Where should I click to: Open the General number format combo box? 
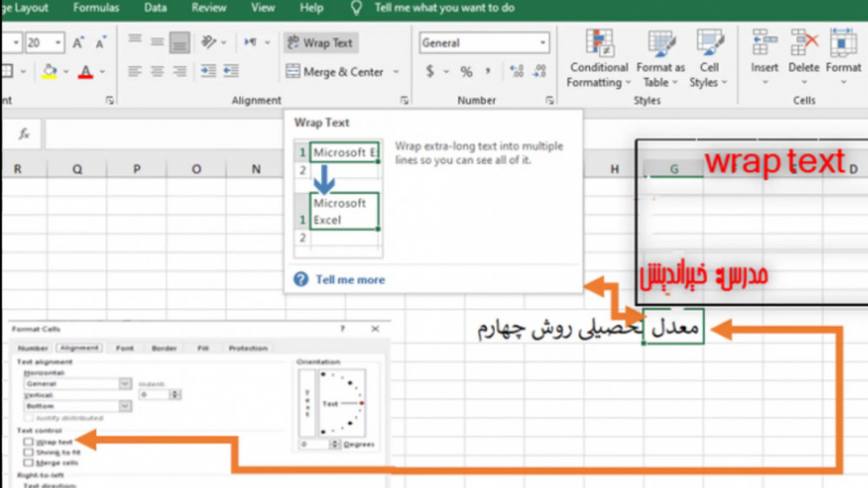[484, 42]
